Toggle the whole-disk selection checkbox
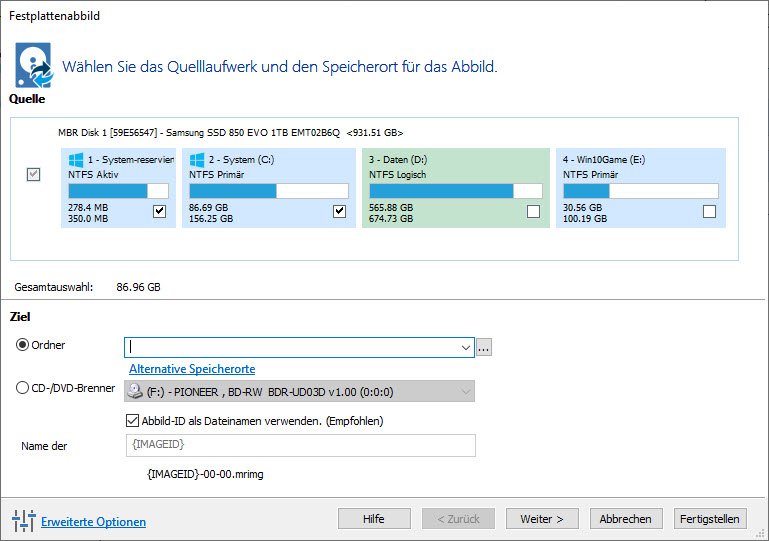This screenshot has width=769, height=541. (33, 175)
